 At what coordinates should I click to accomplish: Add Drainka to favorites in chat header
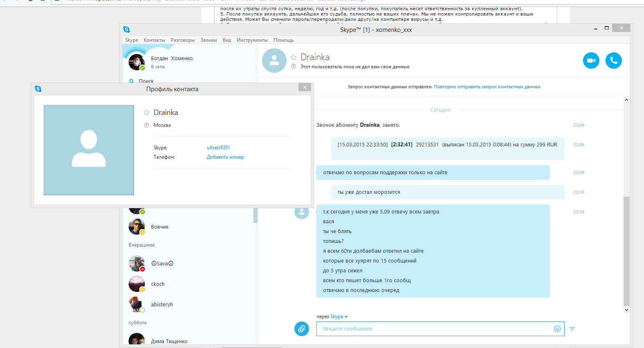click(294, 57)
